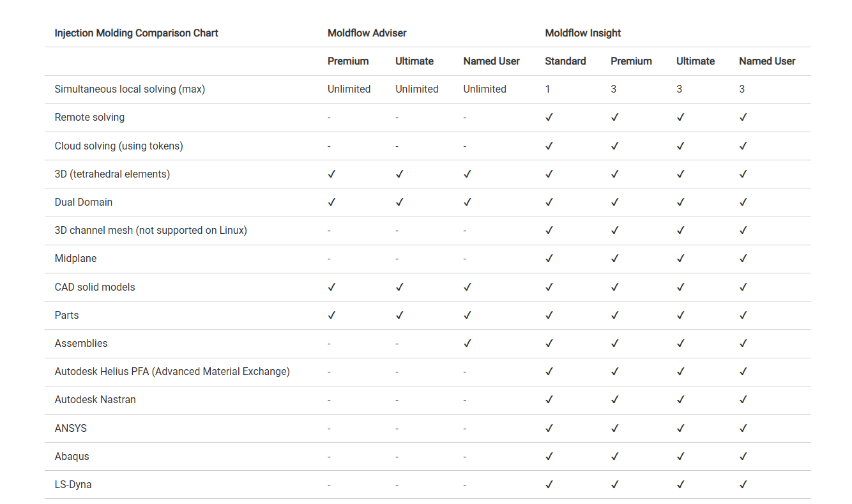This screenshot has width=852, height=504.
Task: Click ANSYS checkmark under Insight Premium
Action: [614, 429]
